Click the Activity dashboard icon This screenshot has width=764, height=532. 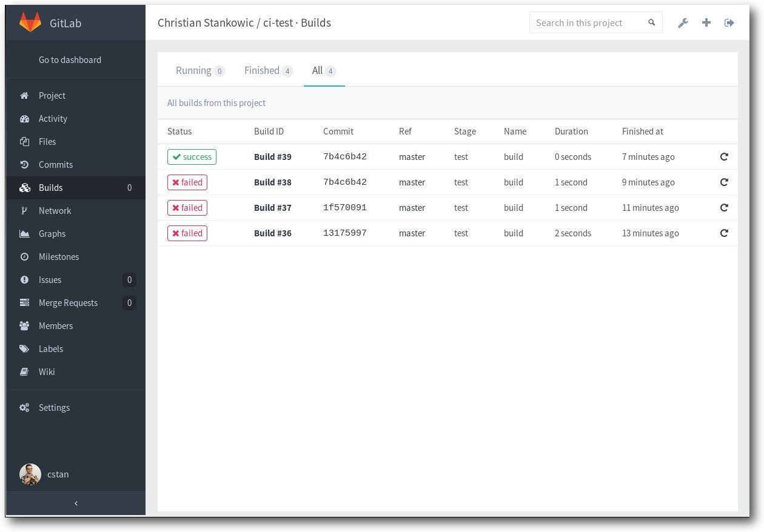(24, 119)
